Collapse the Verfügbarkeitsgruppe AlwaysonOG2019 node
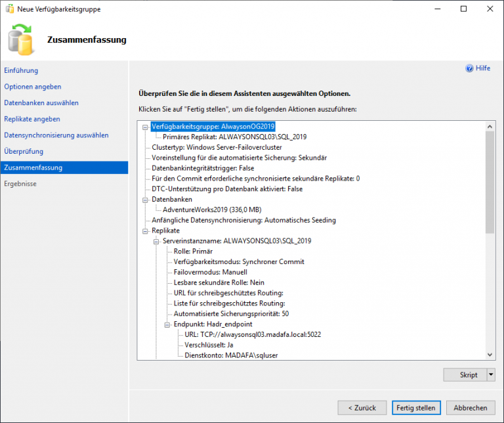 (x=145, y=127)
